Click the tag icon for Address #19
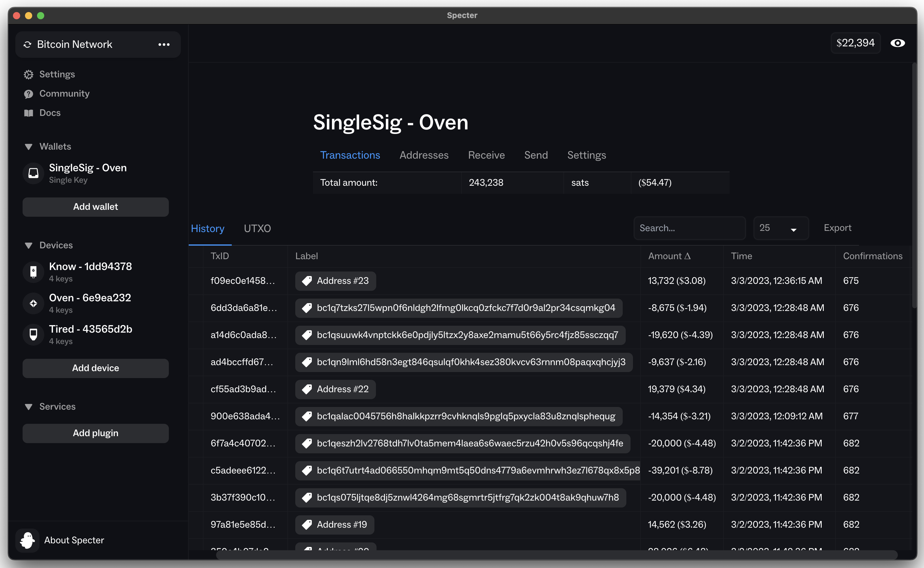The height and width of the screenshot is (568, 924). pos(307,524)
